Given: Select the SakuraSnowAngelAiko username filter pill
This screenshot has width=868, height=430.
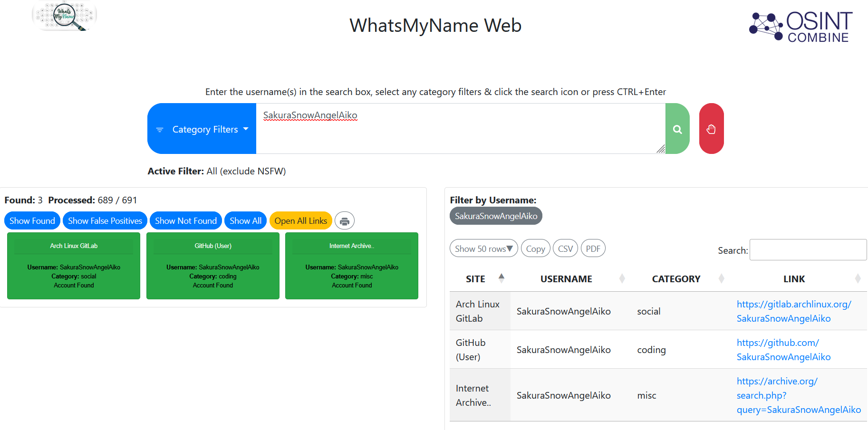Looking at the screenshot, I should tap(496, 216).
